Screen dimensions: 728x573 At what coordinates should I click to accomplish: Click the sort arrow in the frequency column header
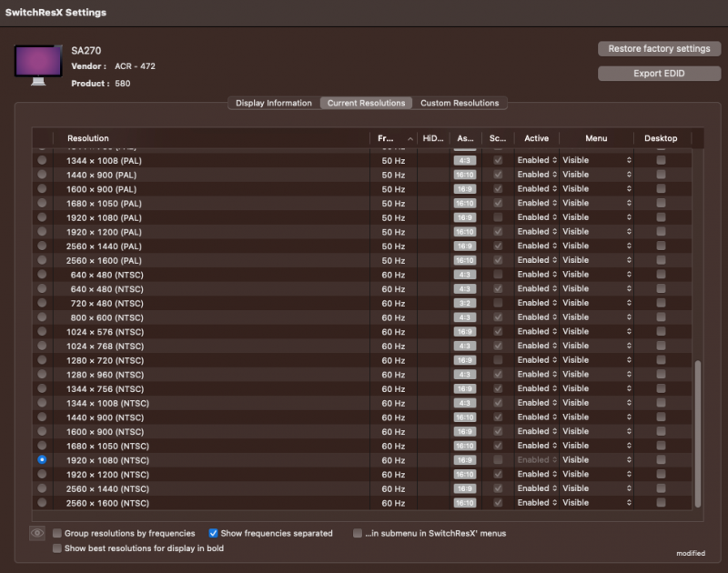click(409, 138)
